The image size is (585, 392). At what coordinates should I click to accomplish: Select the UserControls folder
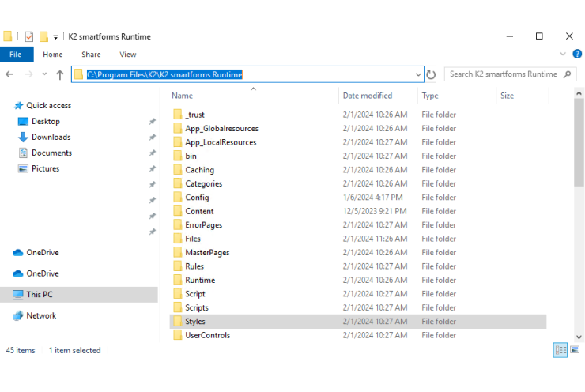click(x=207, y=335)
